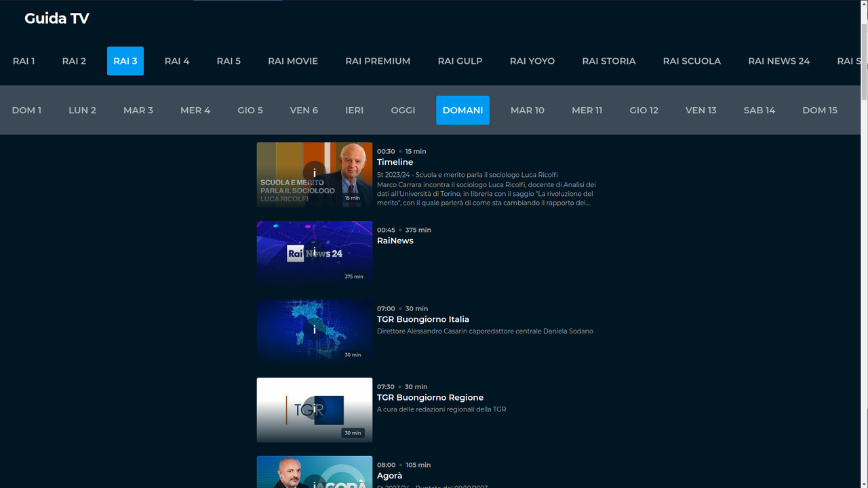
Task: Choose the RAI YOYO channel
Action: pos(532,61)
